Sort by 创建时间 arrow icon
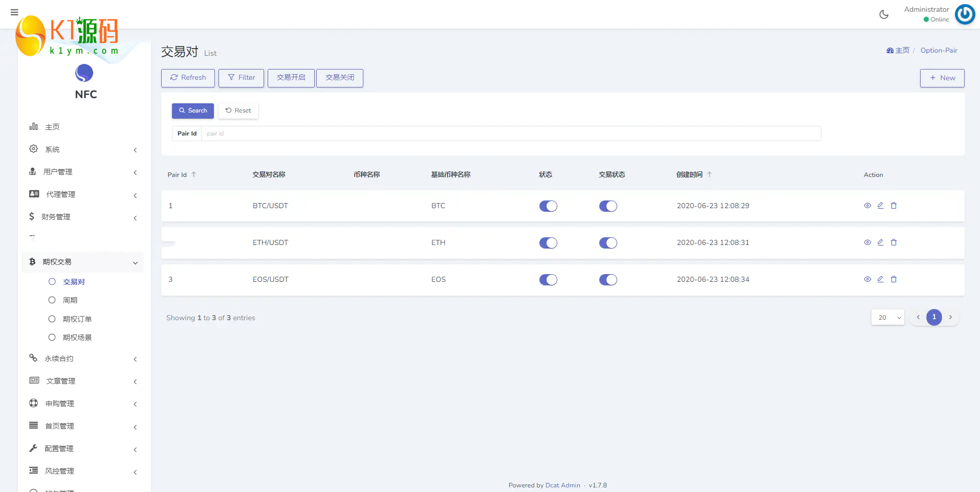 point(709,174)
